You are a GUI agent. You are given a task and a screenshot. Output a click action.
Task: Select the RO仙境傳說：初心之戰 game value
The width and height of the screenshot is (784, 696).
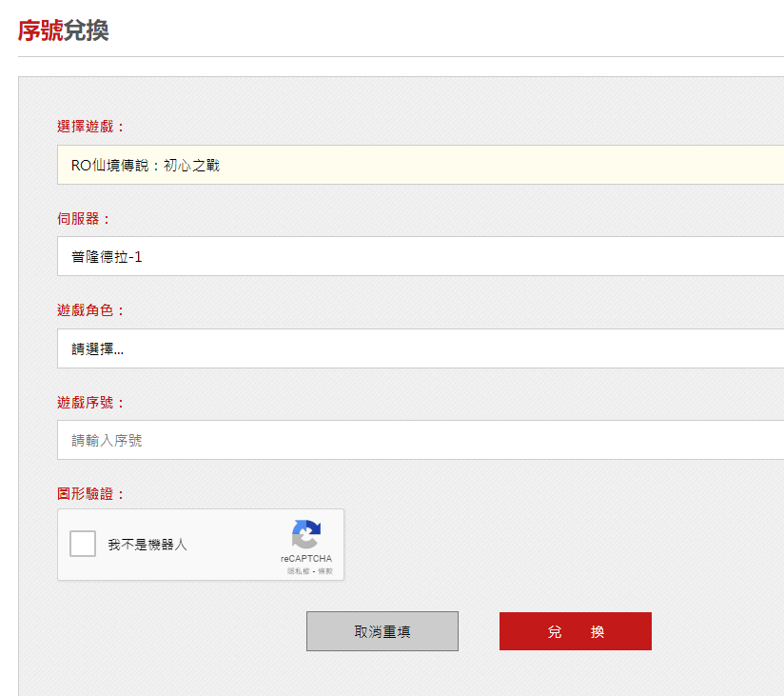[146, 166]
